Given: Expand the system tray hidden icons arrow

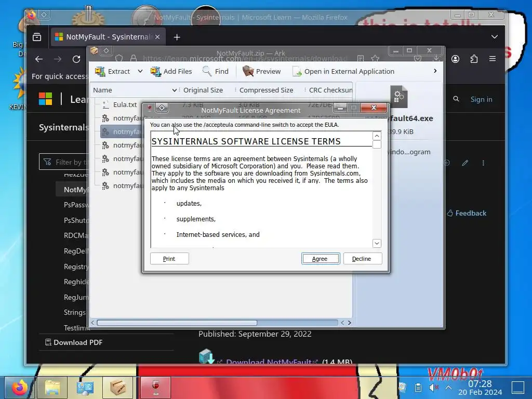Looking at the screenshot, I should click(448, 387).
